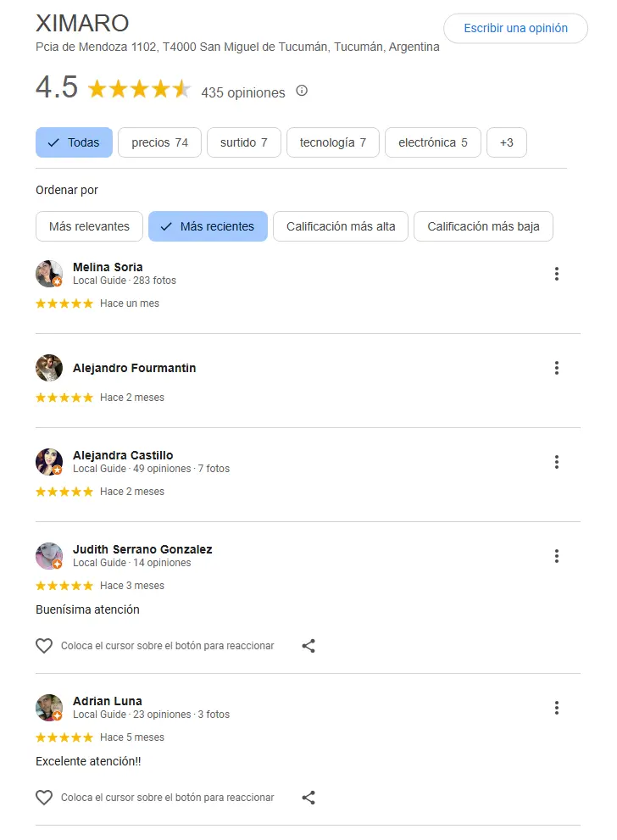Open Melina Soria's profile name link
This screenshot has width=617, height=840.
(108, 267)
